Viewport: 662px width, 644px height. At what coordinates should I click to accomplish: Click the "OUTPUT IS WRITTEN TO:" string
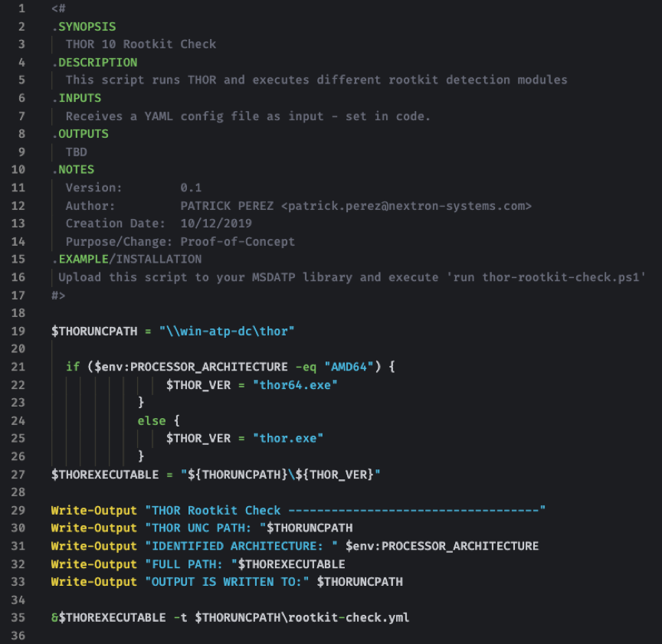(228, 581)
